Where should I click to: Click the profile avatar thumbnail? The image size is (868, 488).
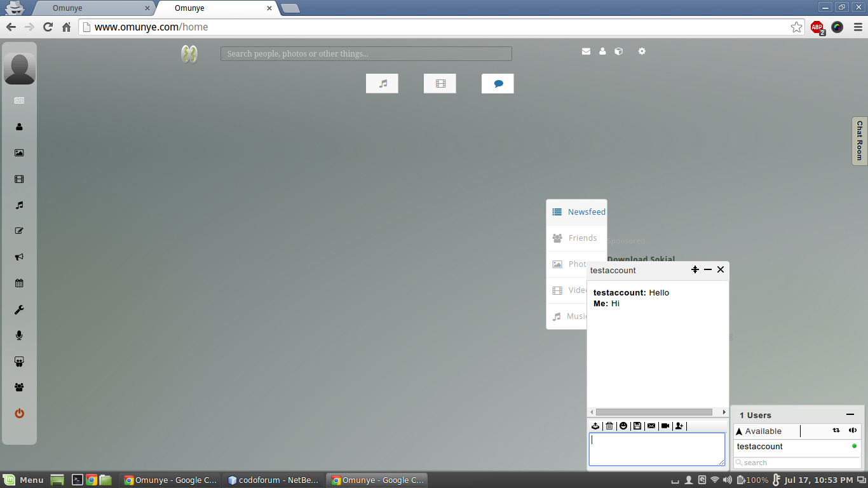coord(20,69)
